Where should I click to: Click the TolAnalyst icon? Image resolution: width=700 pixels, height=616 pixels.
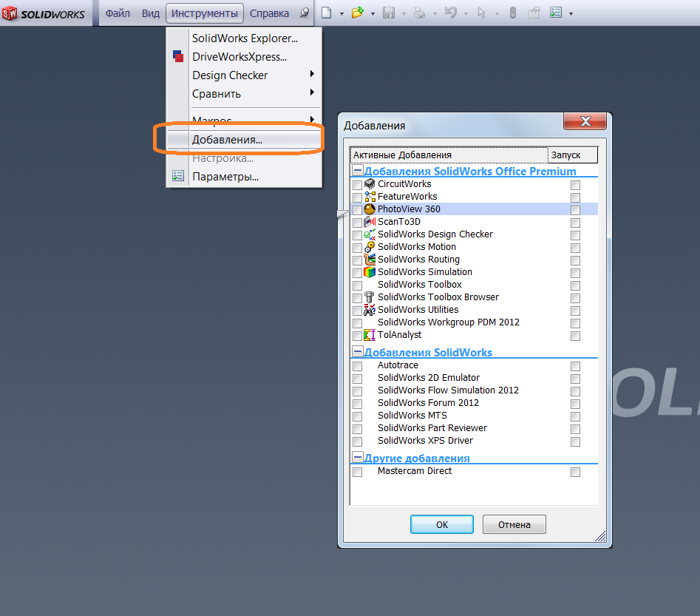pyautogui.click(x=370, y=334)
